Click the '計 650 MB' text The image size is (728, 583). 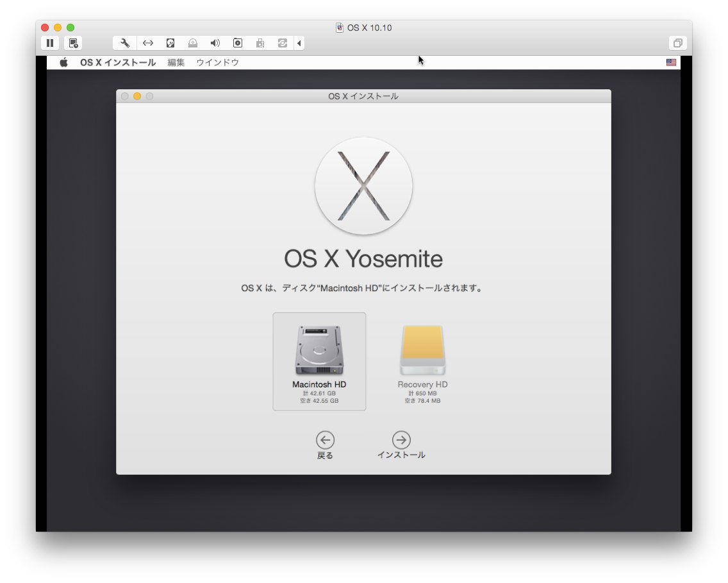tap(422, 393)
